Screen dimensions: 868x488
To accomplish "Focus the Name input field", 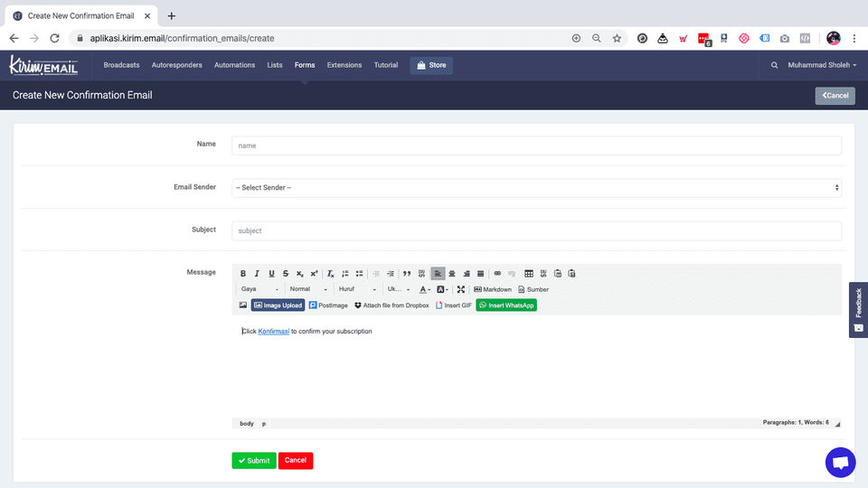I will coord(536,145).
